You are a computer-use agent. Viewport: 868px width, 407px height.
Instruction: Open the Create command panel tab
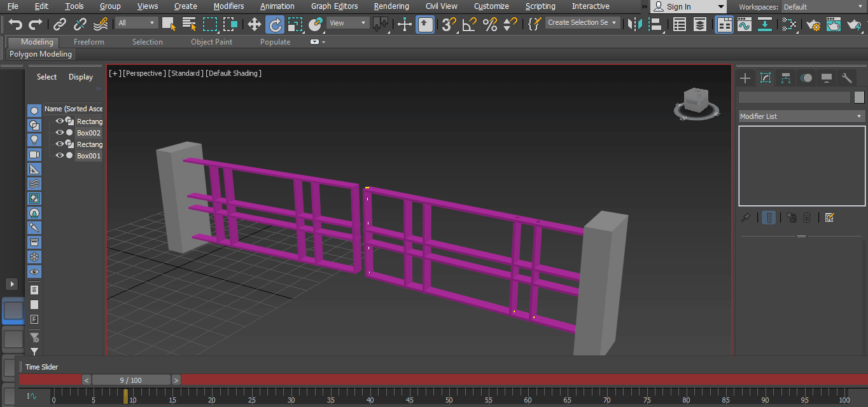point(745,78)
